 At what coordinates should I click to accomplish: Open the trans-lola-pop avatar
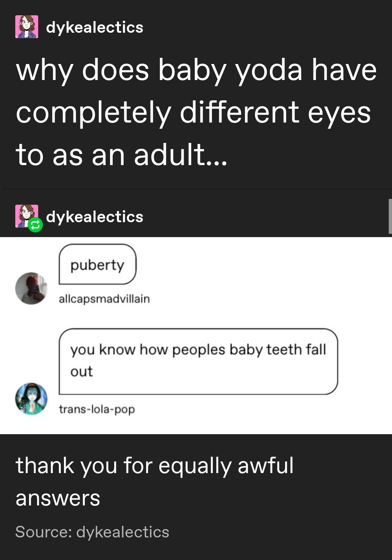pos(31,399)
